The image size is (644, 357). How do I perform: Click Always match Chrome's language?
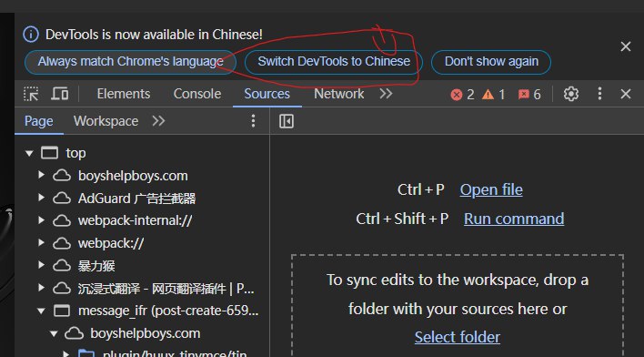131,62
